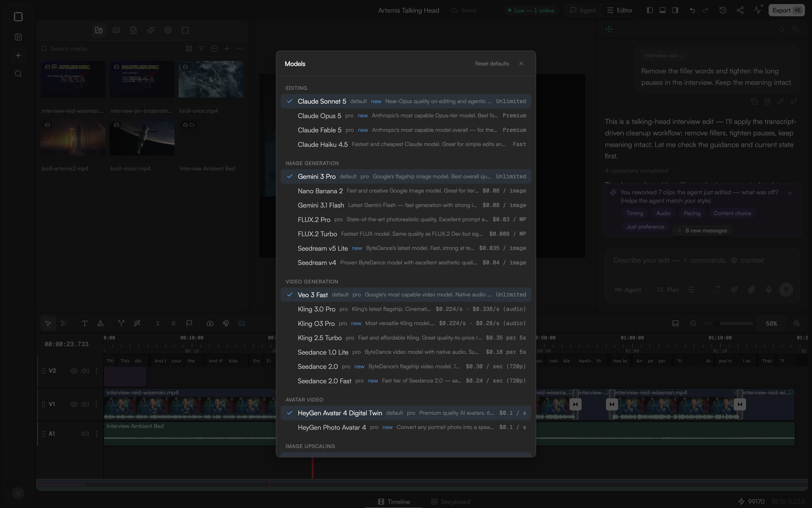Toggle the bottom panel layout icon
Image resolution: width=812 pixels, height=508 pixels.
click(x=662, y=10)
